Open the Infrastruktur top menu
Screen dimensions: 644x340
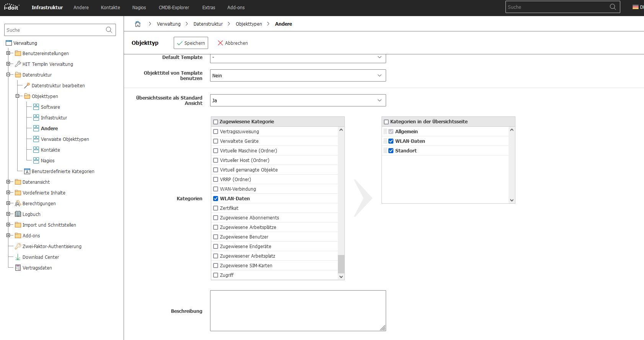coord(47,7)
